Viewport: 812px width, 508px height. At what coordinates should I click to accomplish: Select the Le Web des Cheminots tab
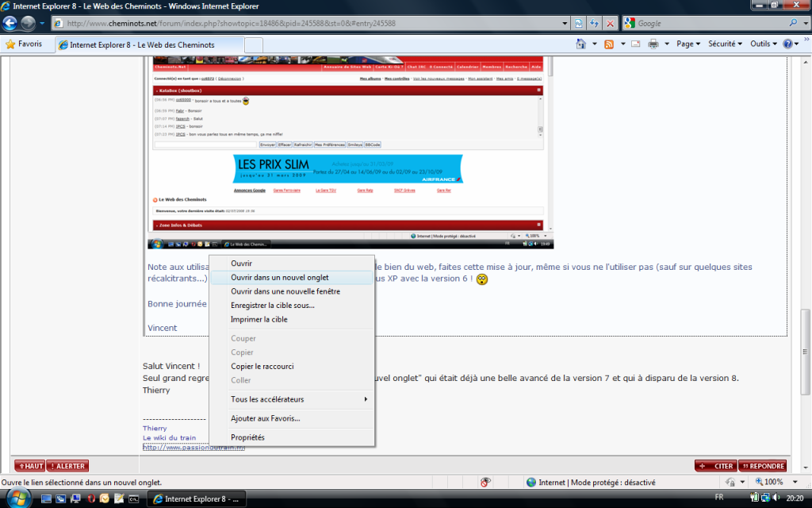[148, 45]
